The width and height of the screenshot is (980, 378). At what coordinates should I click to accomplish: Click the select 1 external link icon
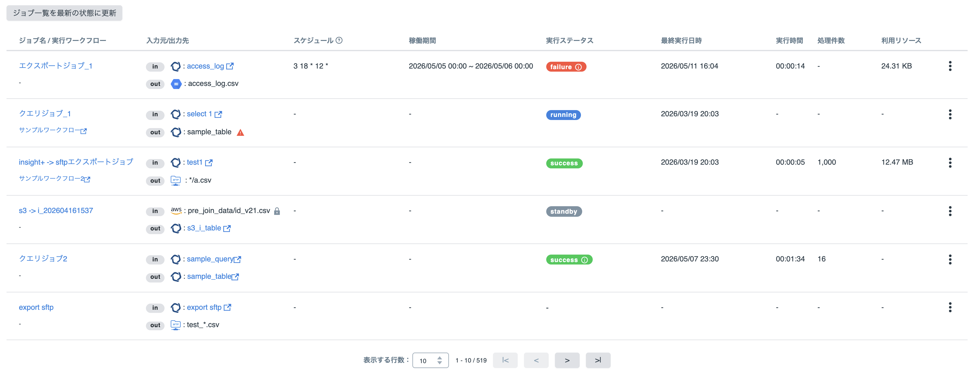[218, 114]
